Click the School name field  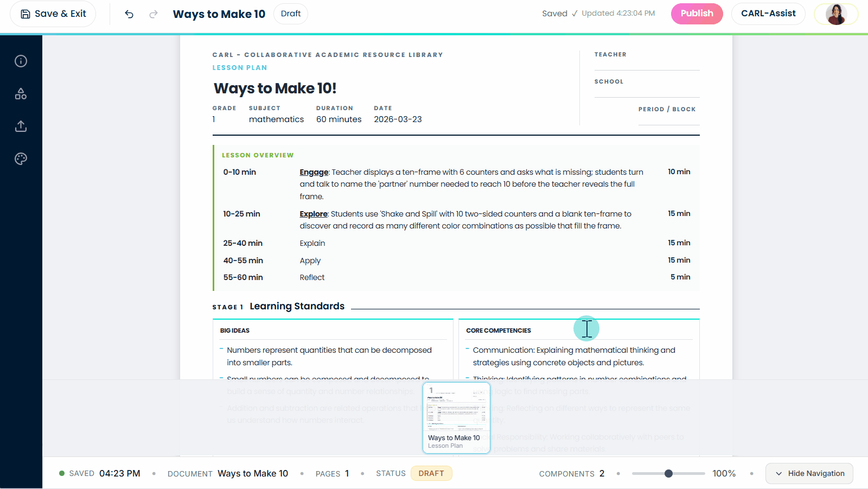[647, 91]
